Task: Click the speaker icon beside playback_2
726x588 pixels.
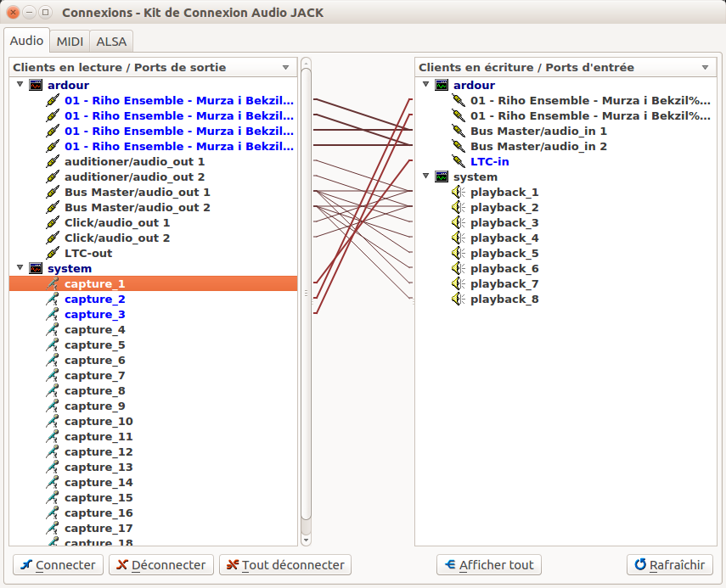Action: (459, 207)
